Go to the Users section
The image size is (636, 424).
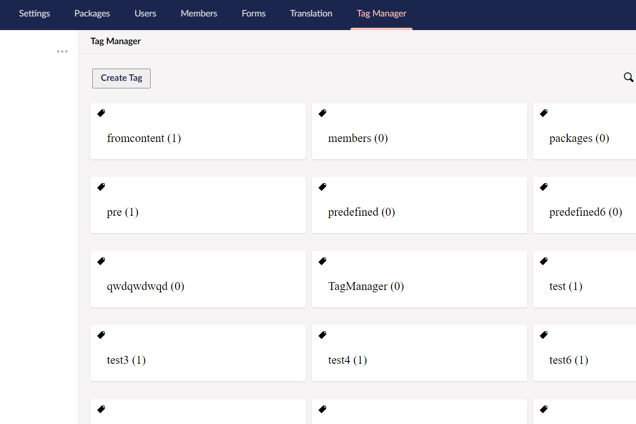pyautogui.click(x=145, y=14)
